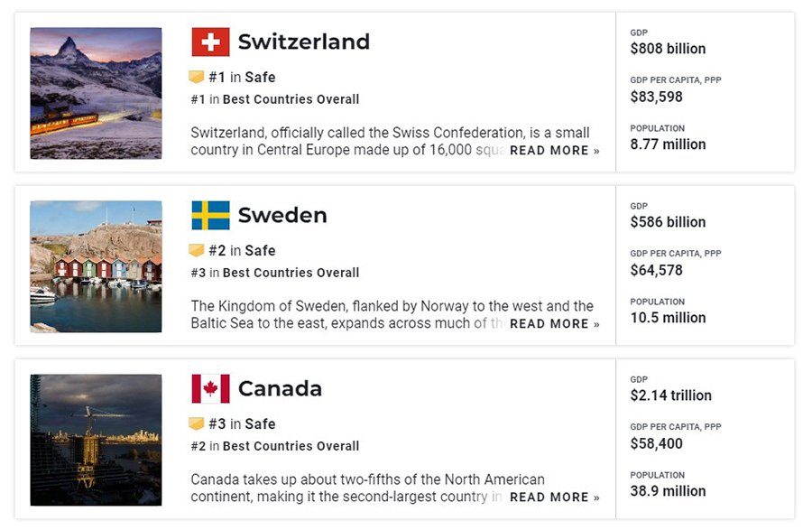This screenshot has width=812, height=530.
Task: Click Switzerland's #1 in Best Countries Overall
Action: 275,99
